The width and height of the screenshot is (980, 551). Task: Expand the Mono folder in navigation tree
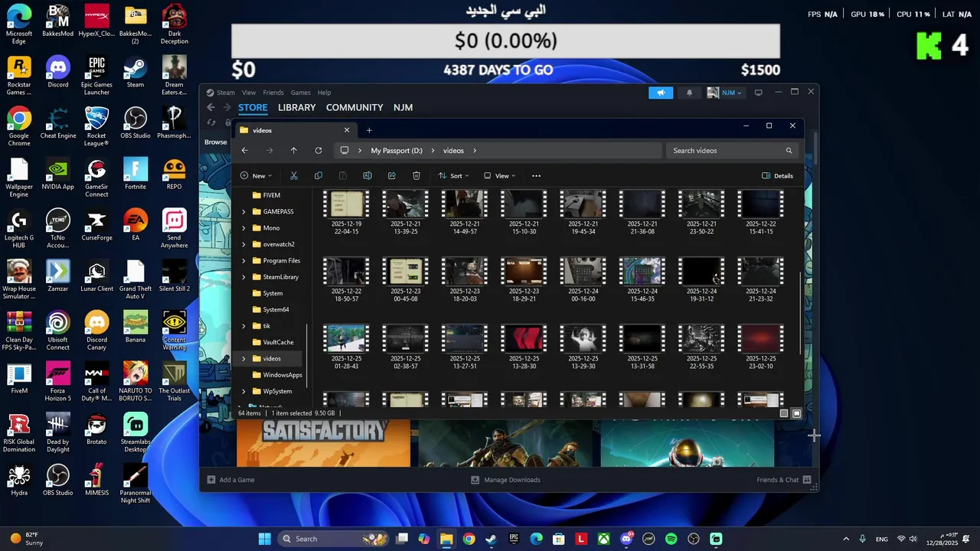click(243, 228)
